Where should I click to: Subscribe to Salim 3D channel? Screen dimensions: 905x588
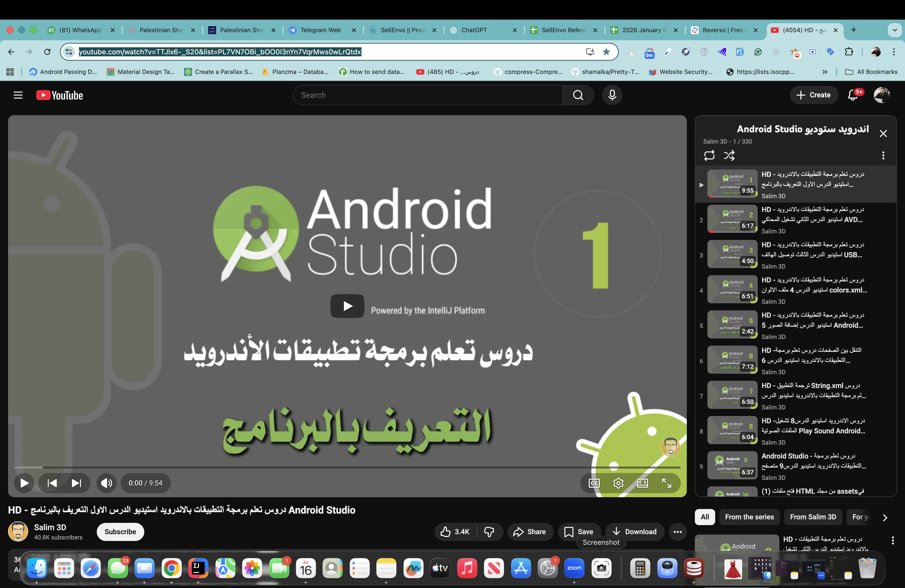coord(120,532)
